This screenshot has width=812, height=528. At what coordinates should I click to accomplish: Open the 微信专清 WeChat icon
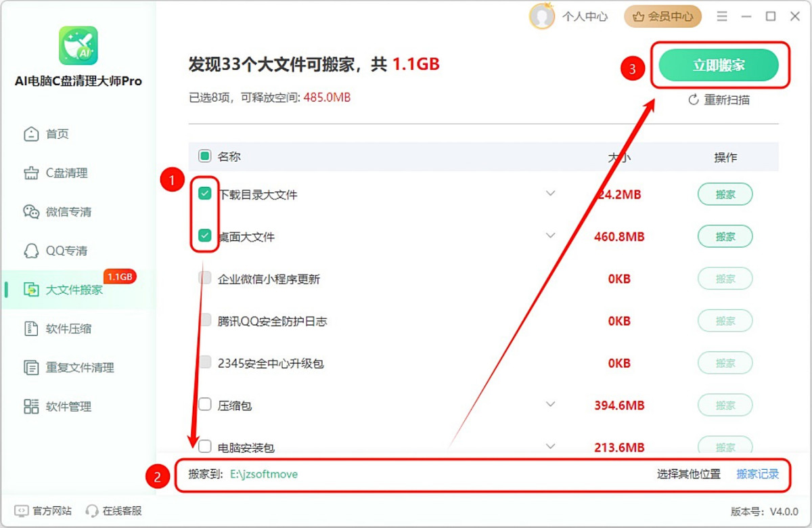pos(31,212)
